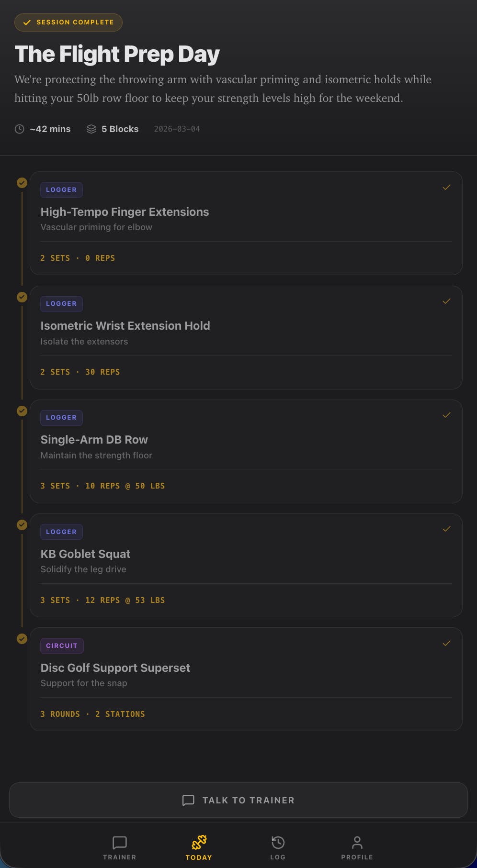
Task: Select the Today dumbbell icon
Action: tap(199, 842)
